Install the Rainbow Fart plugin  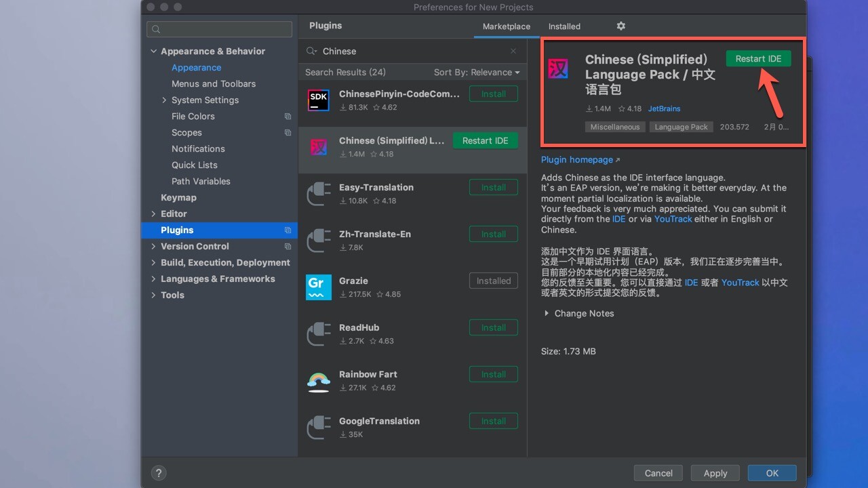[x=494, y=374]
